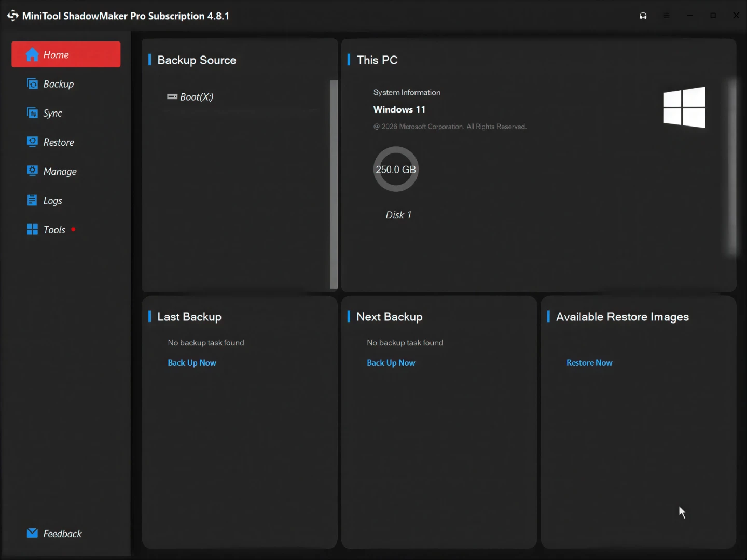Click Back Up Now under Last Backup
This screenshot has width=747, height=560.
[192, 363]
